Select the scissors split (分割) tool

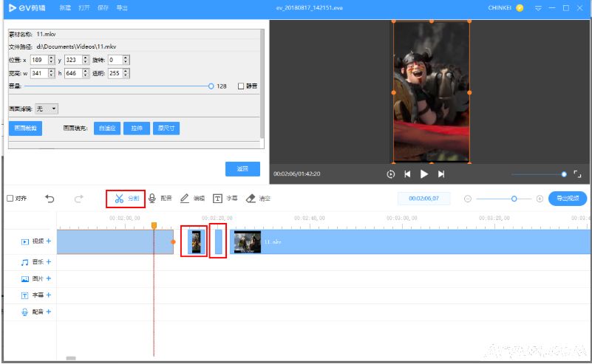pyautogui.click(x=126, y=198)
